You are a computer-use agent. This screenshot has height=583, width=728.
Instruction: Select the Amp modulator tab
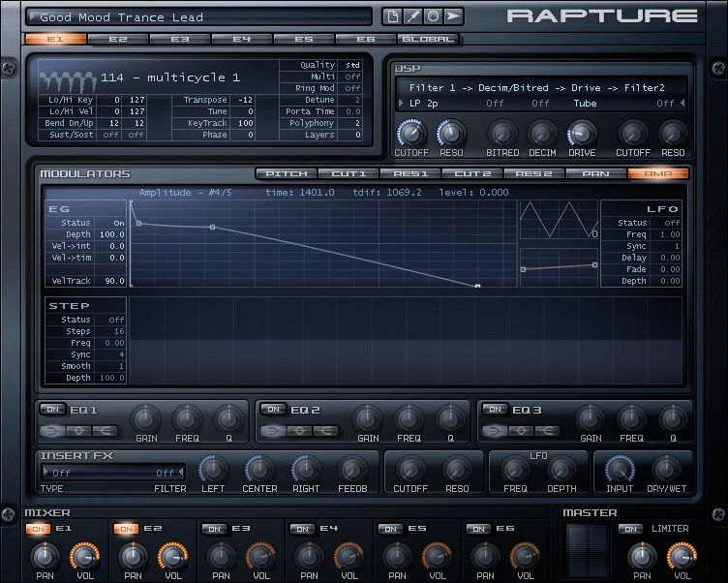pyautogui.click(x=658, y=173)
